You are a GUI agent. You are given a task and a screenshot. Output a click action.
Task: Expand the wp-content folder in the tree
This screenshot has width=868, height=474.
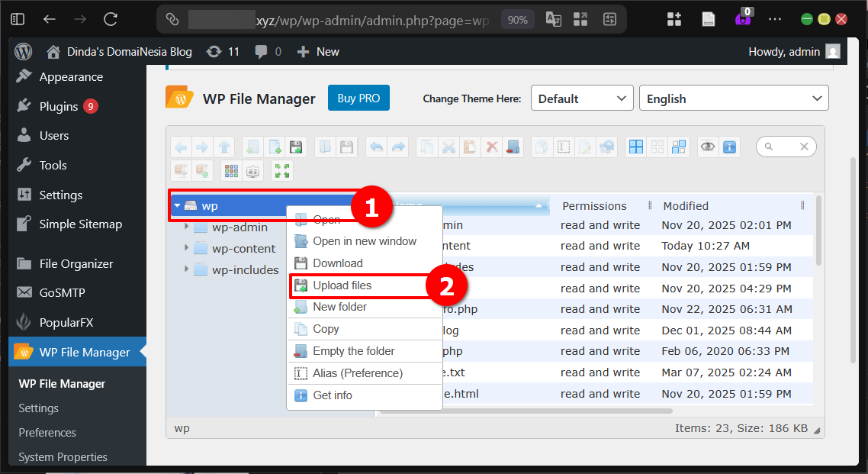click(187, 248)
